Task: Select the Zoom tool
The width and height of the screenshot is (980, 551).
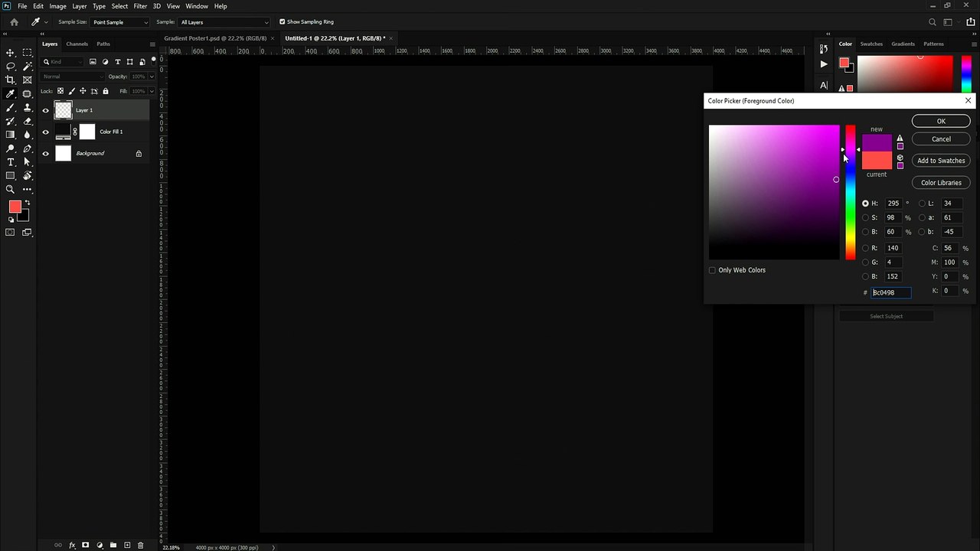Action: click(11, 189)
